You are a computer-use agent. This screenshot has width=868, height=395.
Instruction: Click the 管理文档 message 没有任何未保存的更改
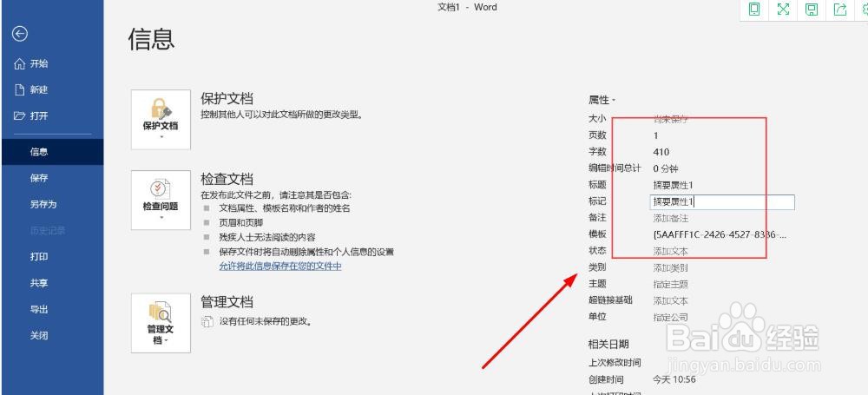click(266, 321)
